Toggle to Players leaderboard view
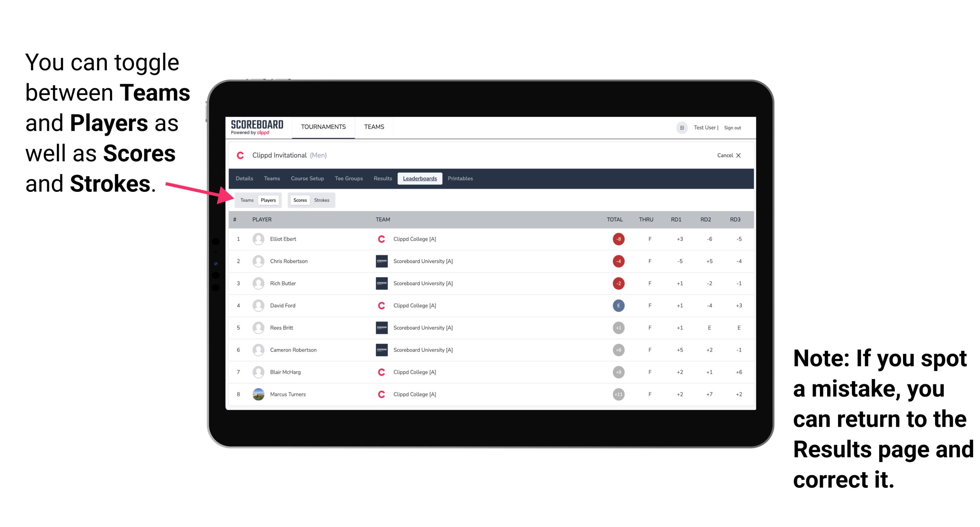This screenshot has width=980, height=527. [268, 200]
